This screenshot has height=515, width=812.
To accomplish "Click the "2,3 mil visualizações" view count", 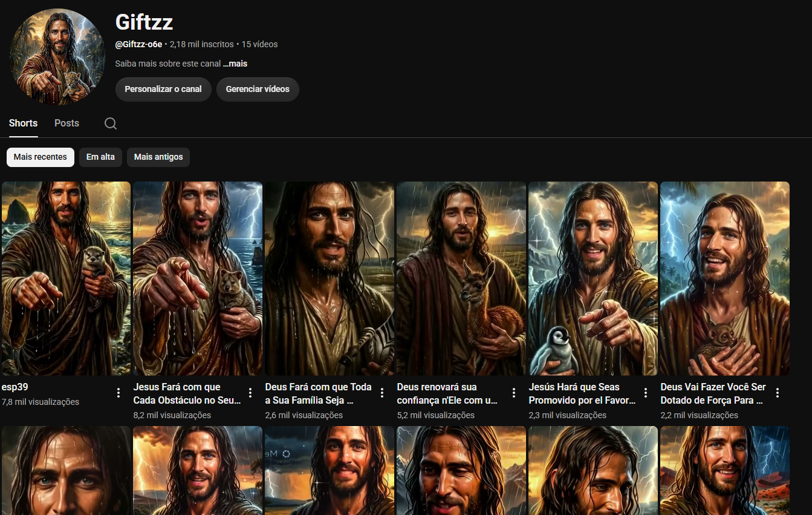I will tap(568, 415).
